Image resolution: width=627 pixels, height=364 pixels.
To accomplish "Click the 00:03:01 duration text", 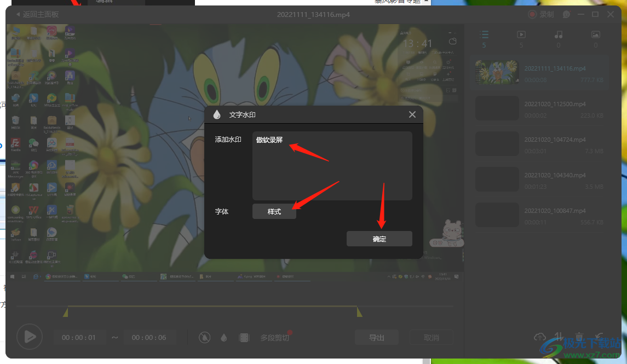I will [x=536, y=151].
